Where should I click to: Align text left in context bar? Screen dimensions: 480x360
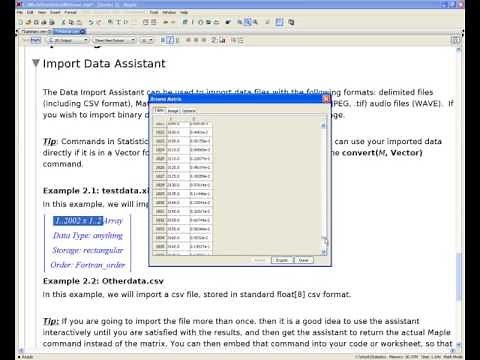[188, 40]
